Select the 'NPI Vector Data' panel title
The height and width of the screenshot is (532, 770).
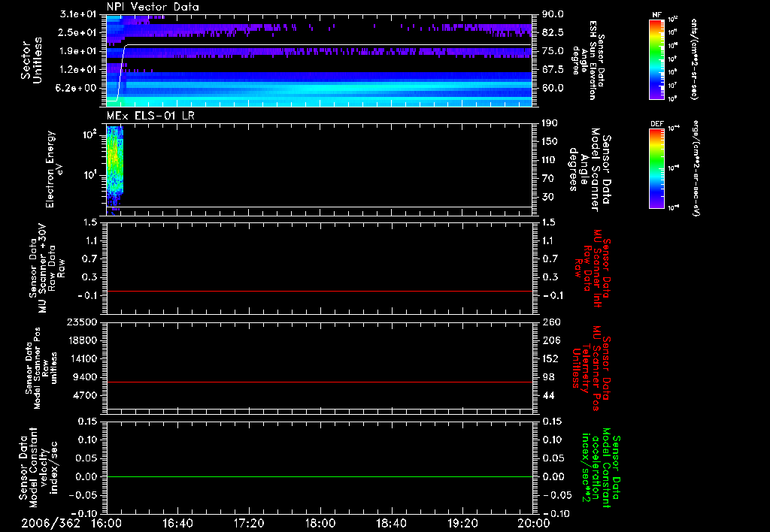[153, 7]
